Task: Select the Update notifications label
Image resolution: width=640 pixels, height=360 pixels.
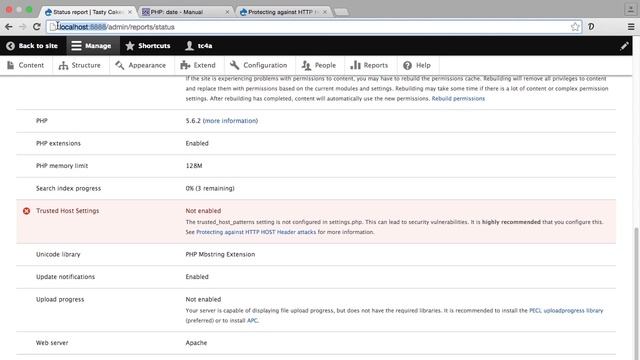Action: pos(65,277)
